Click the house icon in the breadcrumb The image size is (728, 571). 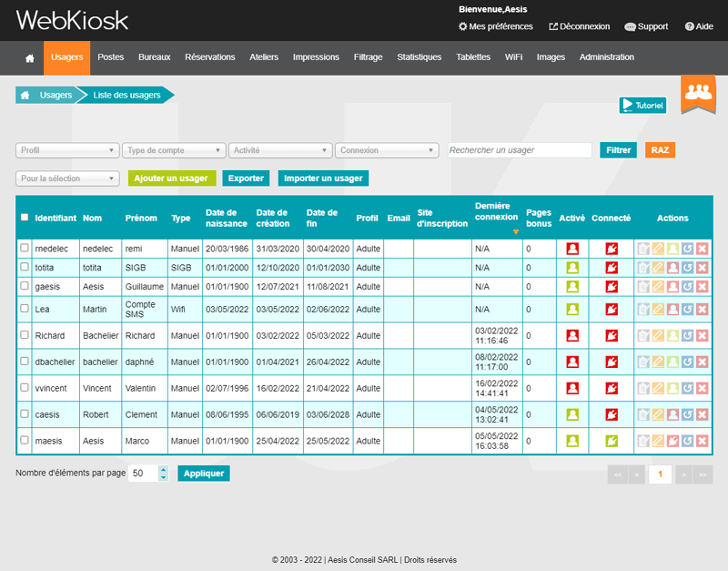tap(25, 96)
